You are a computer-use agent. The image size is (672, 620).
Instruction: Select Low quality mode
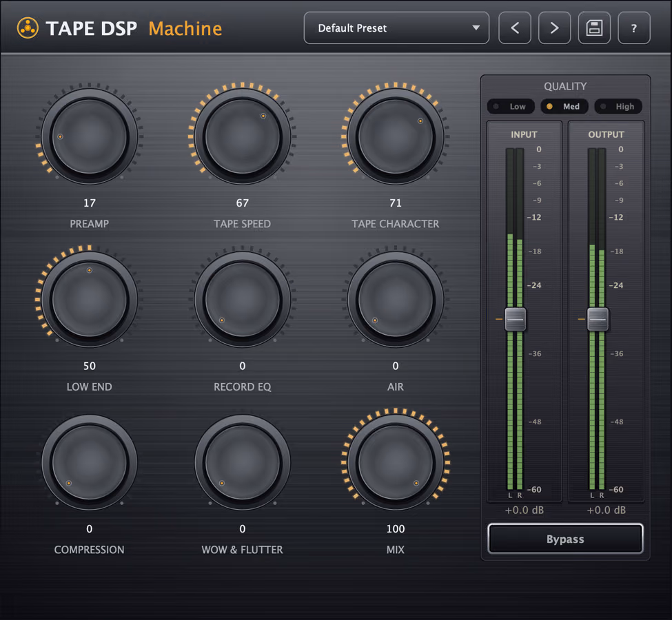pyautogui.click(x=511, y=106)
